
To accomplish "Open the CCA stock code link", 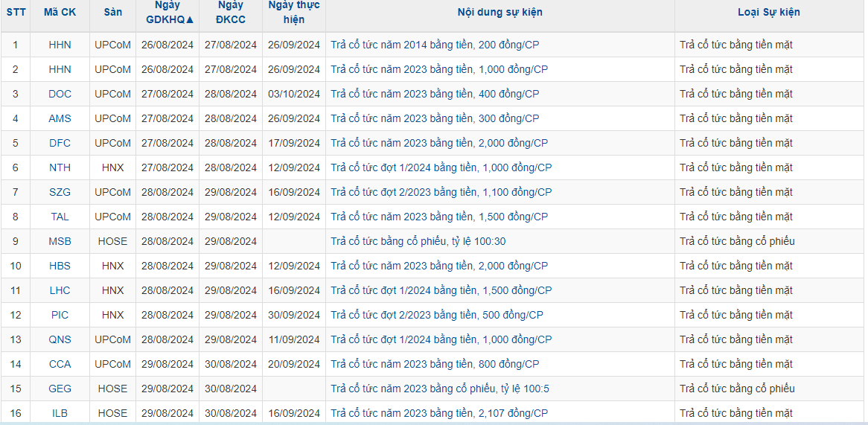I will coord(60,364).
